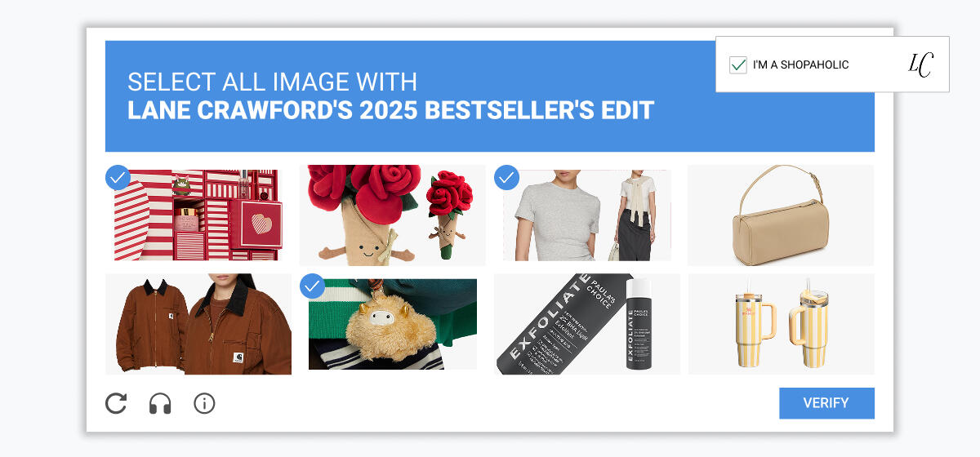The height and width of the screenshot is (457, 980).
Task: Click the refresh challenge icon
Action: pos(116,403)
